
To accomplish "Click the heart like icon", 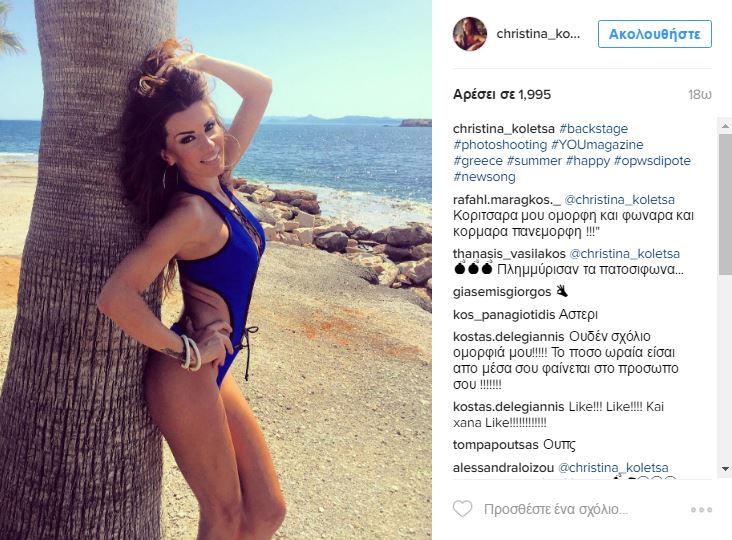I will point(463,509).
